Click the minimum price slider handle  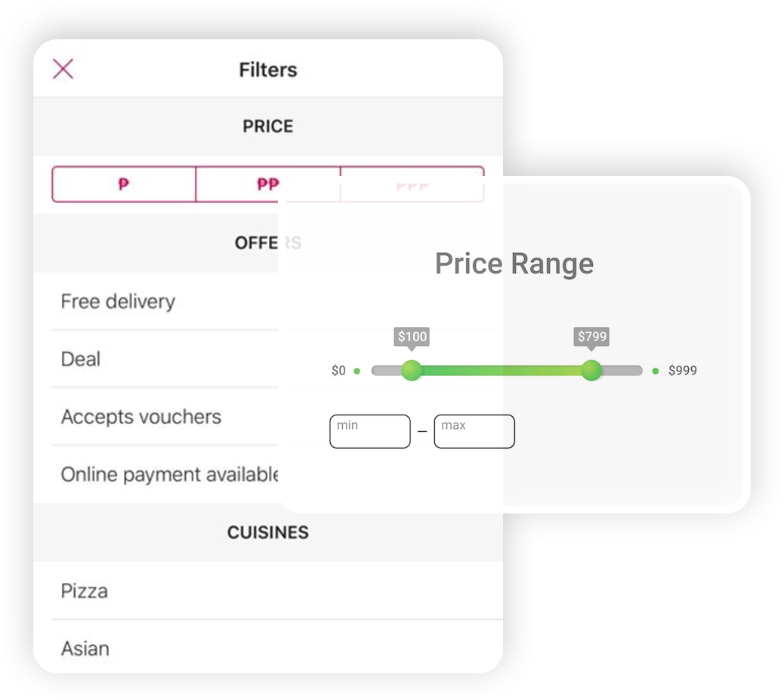pyautogui.click(x=412, y=371)
